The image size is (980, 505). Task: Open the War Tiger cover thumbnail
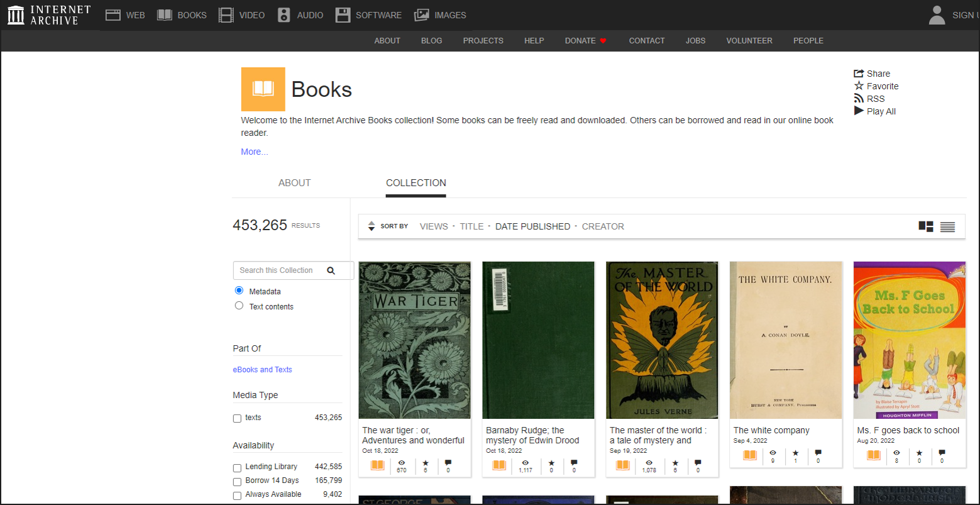pyautogui.click(x=414, y=340)
